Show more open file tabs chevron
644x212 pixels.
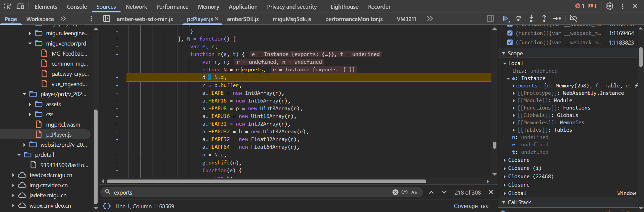pyautogui.click(x=430, y=19)
